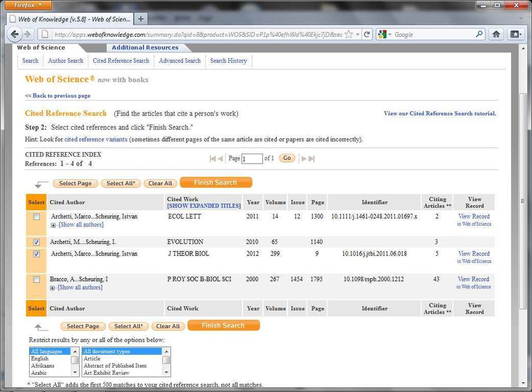Click the bottom Clear All button
Screen dimensions: 532x392
pos(168,326)
